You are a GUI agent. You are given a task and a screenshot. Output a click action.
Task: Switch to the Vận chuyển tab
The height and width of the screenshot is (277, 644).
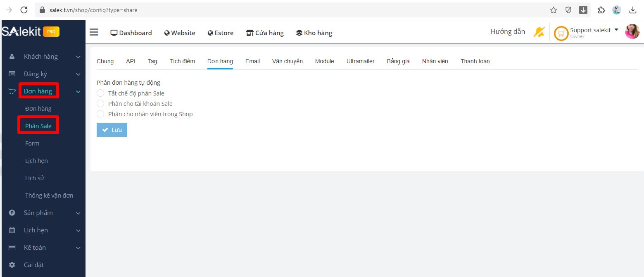pos(287,61)
